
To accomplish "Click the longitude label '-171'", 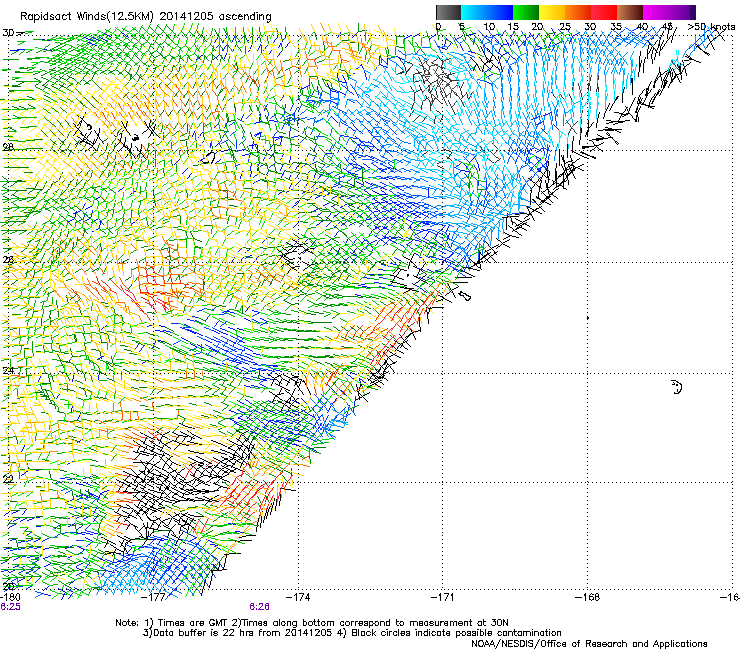I will tap(442, 597).
